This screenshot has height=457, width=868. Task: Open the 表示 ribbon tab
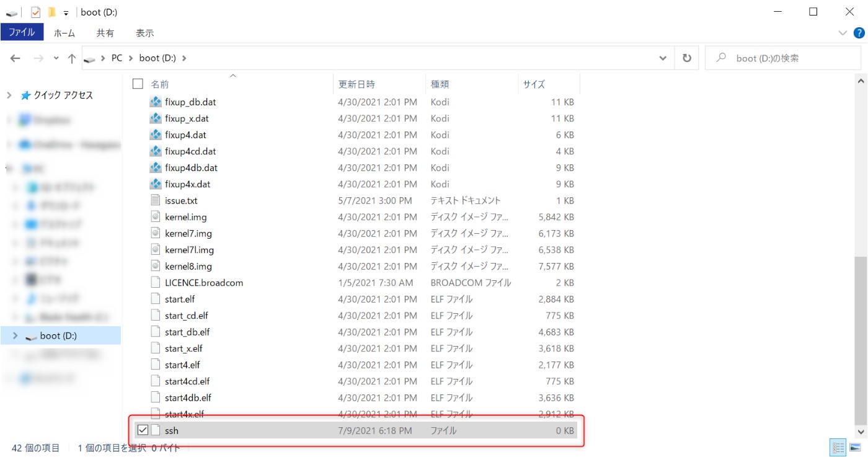click(x=145, y=33)
